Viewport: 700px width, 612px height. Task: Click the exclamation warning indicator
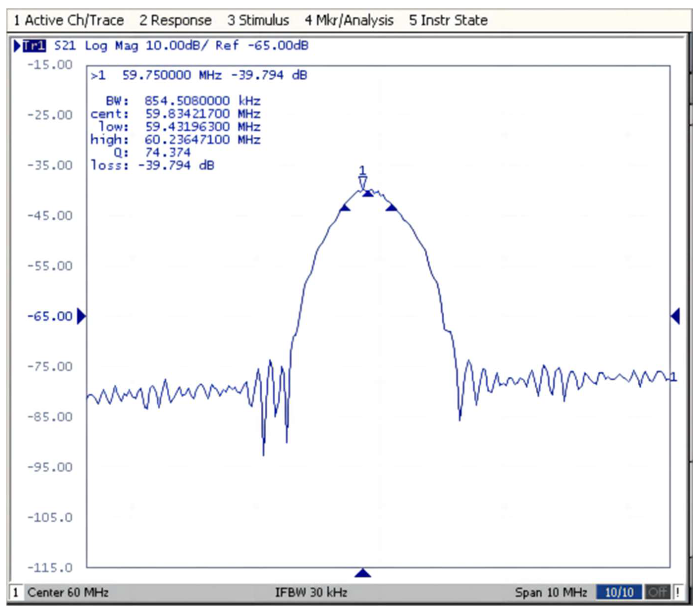[x=678, y=592]
